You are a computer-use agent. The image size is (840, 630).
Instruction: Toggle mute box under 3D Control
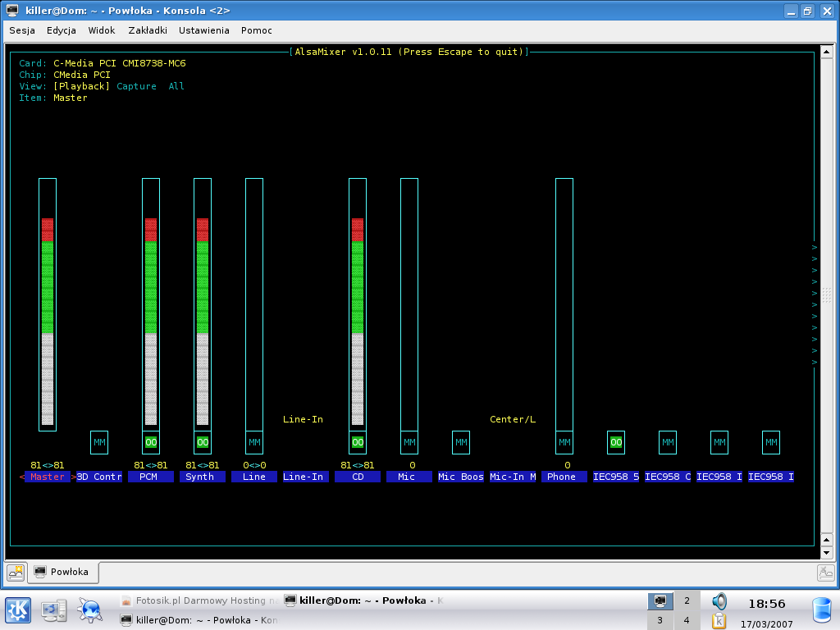pyautogui.click(x=99, y=442)
